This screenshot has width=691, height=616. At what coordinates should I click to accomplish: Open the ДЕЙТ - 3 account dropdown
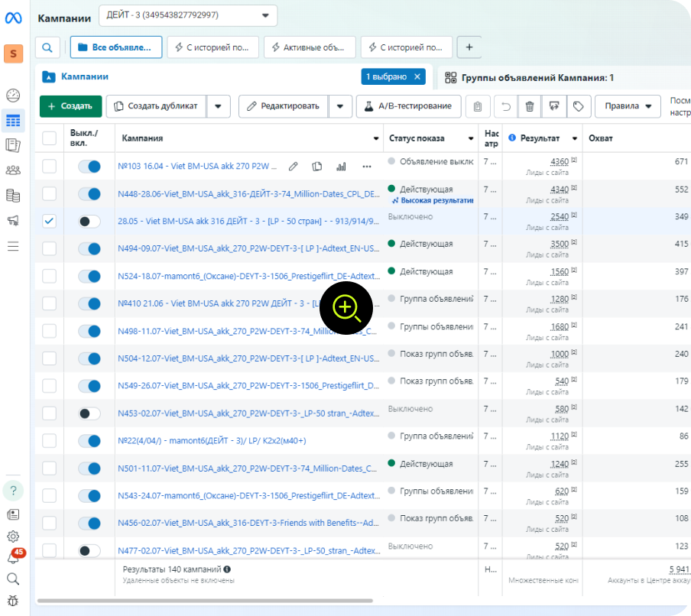tap(188, 15)
